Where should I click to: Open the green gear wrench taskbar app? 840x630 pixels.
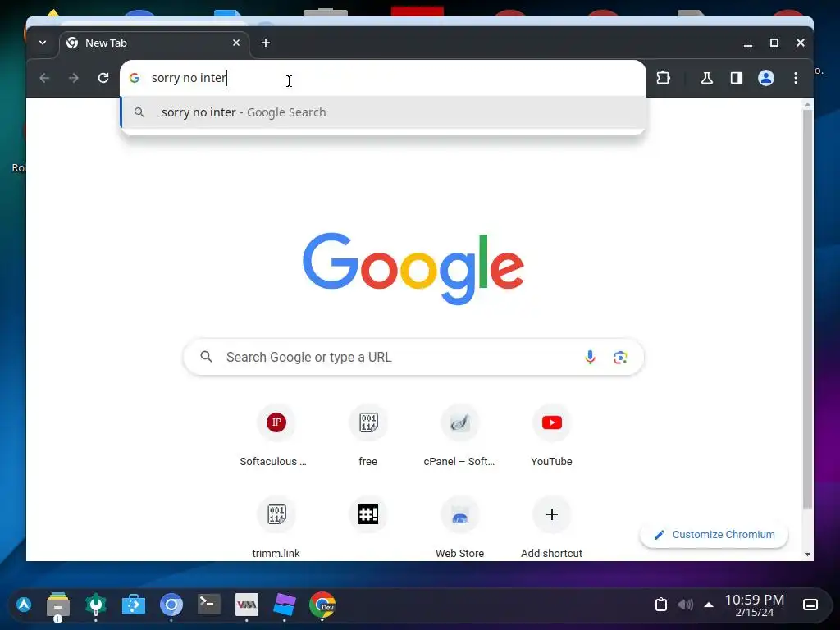[96, 605]
